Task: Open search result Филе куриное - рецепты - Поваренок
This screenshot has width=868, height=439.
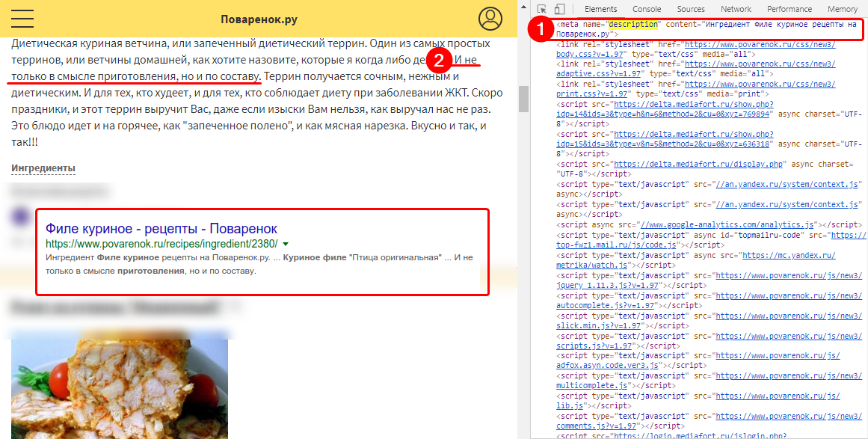Action: pos(161,229)
